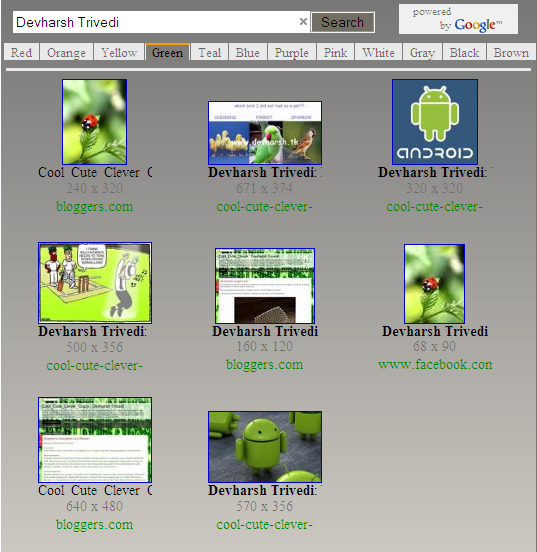Click the Cool Cute Clever title above 240 x 320

[95, 172]
